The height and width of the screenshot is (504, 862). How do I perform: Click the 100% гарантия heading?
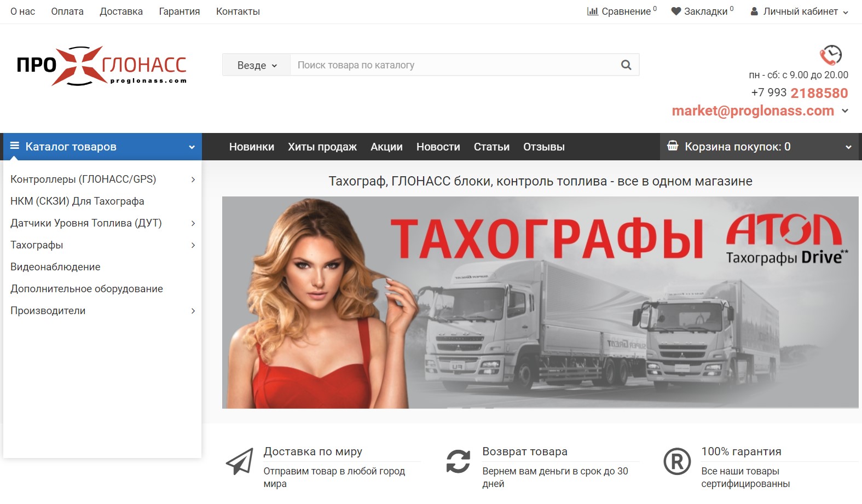[x=742, y=451]
